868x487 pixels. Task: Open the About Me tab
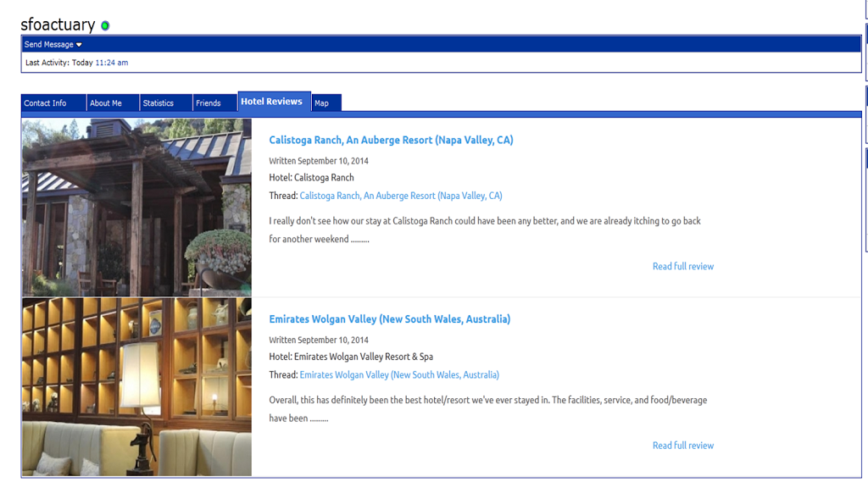point(113,103)
